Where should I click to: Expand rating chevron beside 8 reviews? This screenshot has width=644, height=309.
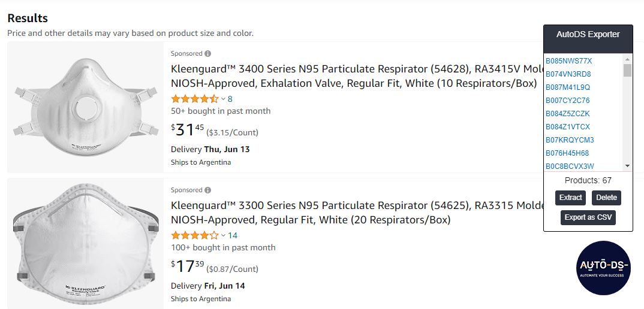click(224, 99)
